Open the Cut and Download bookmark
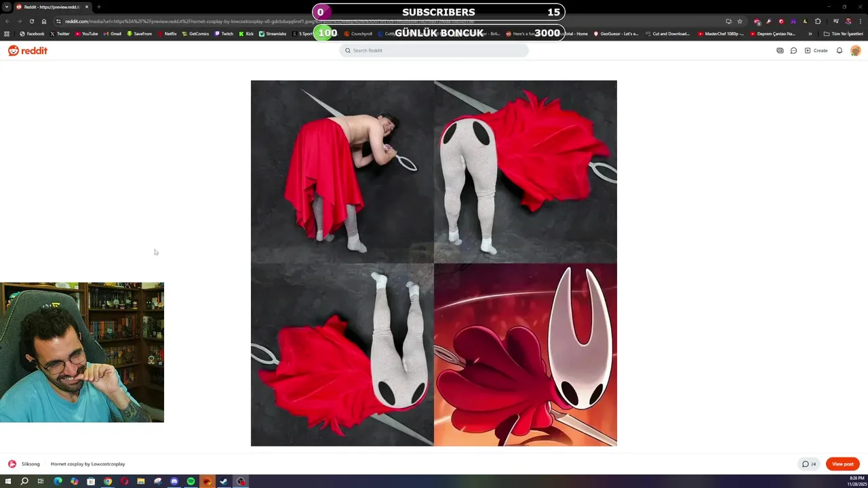The image size is (868, 488). point(667,34)
